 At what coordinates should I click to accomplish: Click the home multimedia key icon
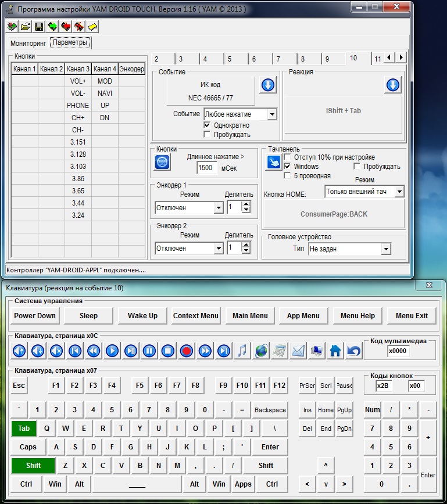pos(335,351)
